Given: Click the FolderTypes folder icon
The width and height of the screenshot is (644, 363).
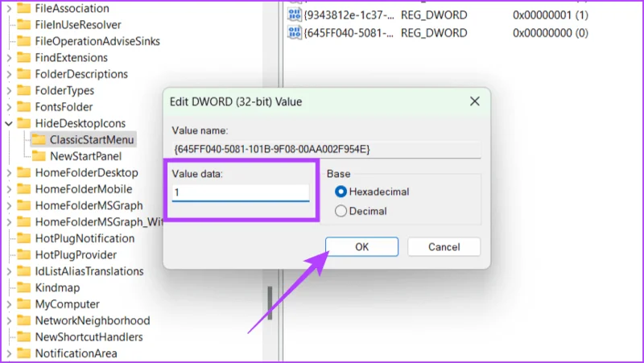Looking at the screenshot, I should pyautogui.click(x=24, y=90).
